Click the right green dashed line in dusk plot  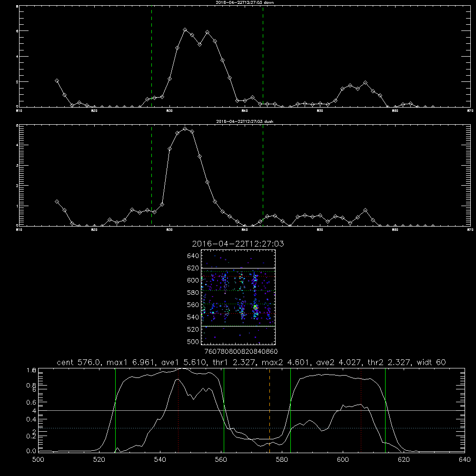tap(263, 176)
